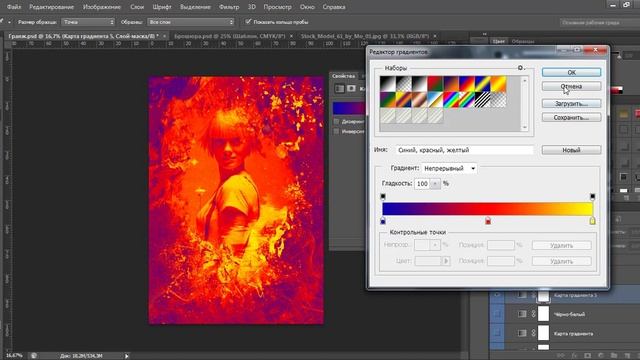Click the Сохранить... button

click(x=571, y=118)
